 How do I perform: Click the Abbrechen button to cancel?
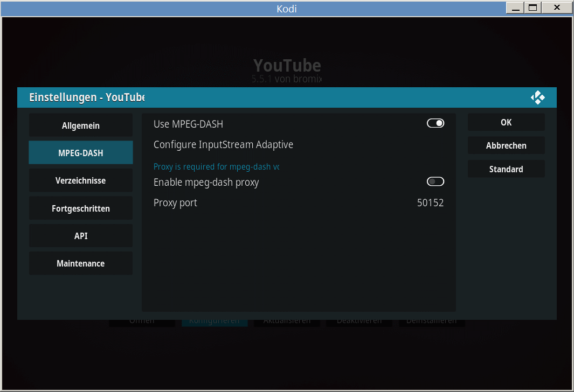point(506,145)
